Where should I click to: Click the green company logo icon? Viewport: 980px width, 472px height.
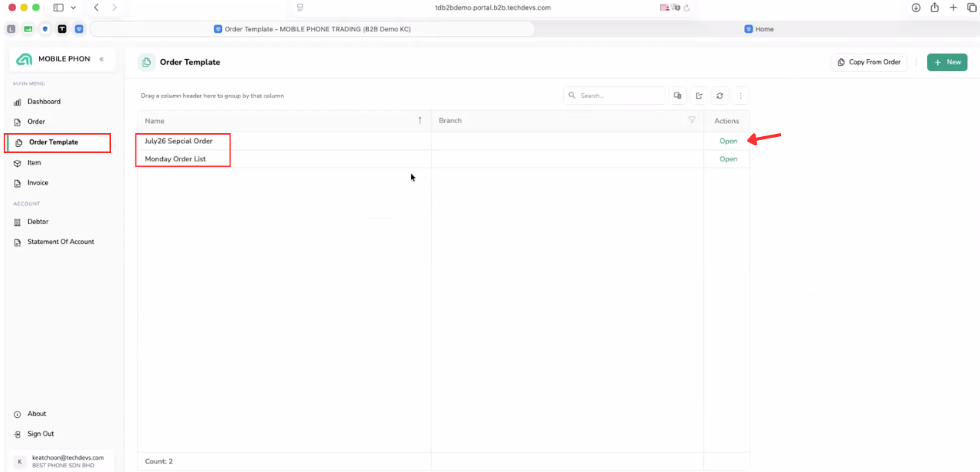pos(24,59)
